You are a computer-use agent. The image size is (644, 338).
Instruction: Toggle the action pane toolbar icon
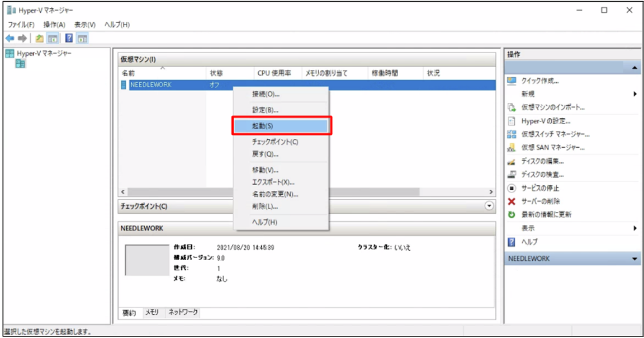tap(83, 39)
